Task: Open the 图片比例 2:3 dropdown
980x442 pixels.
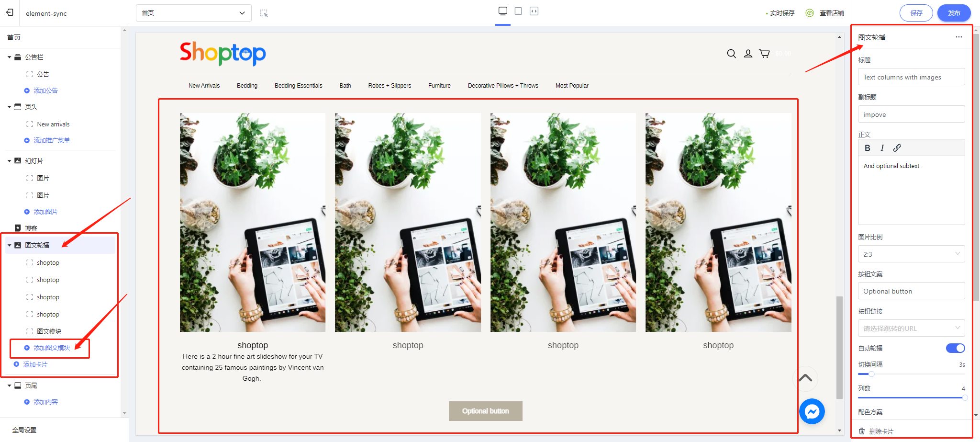Action: pos(911,254)
